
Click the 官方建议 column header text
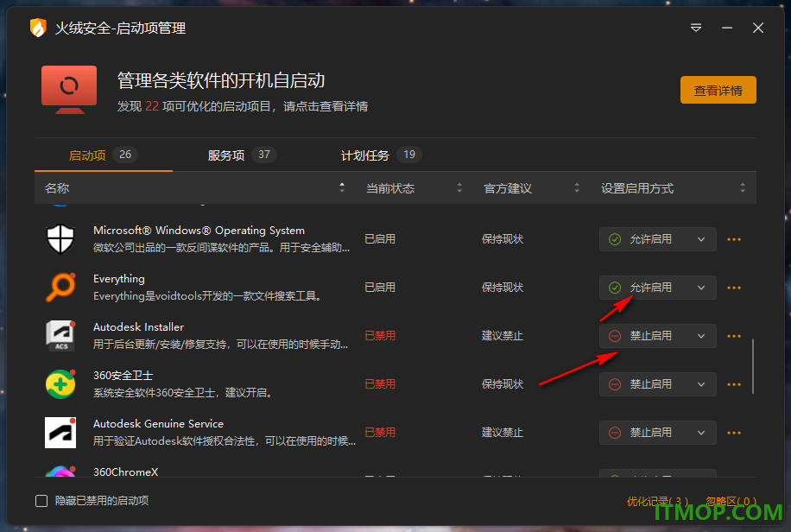click(508, 188)
